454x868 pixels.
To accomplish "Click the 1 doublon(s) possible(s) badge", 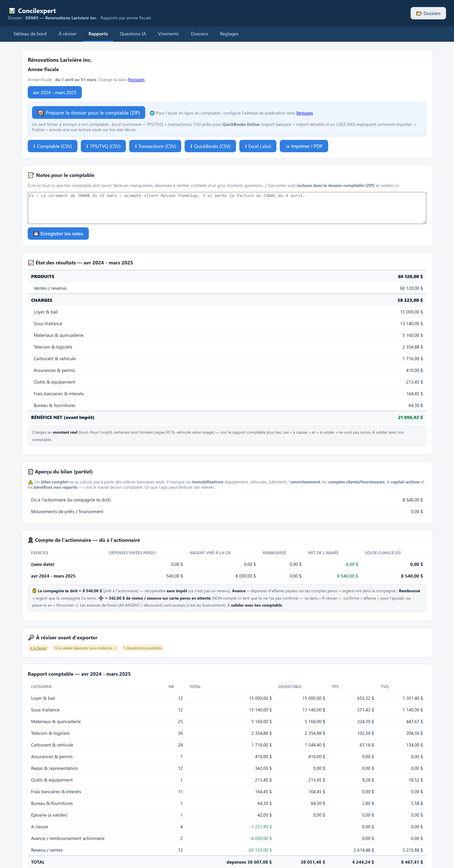I will pos(143,648).
